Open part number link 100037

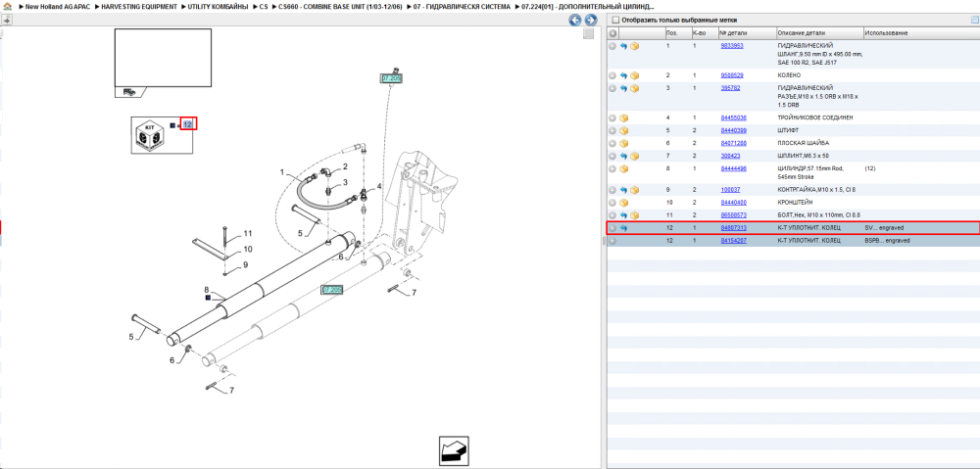730,190
